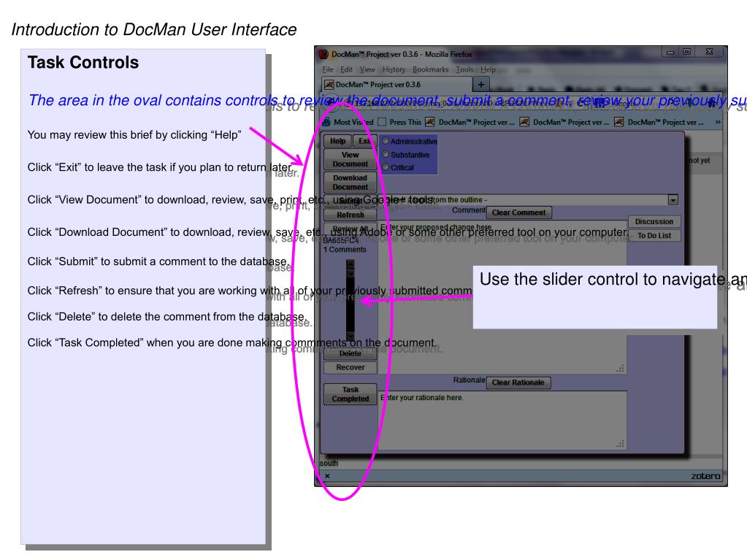The image size is (747, 560).
Task: Click the '1 Comments' counter text
Action: click(345, 250)
